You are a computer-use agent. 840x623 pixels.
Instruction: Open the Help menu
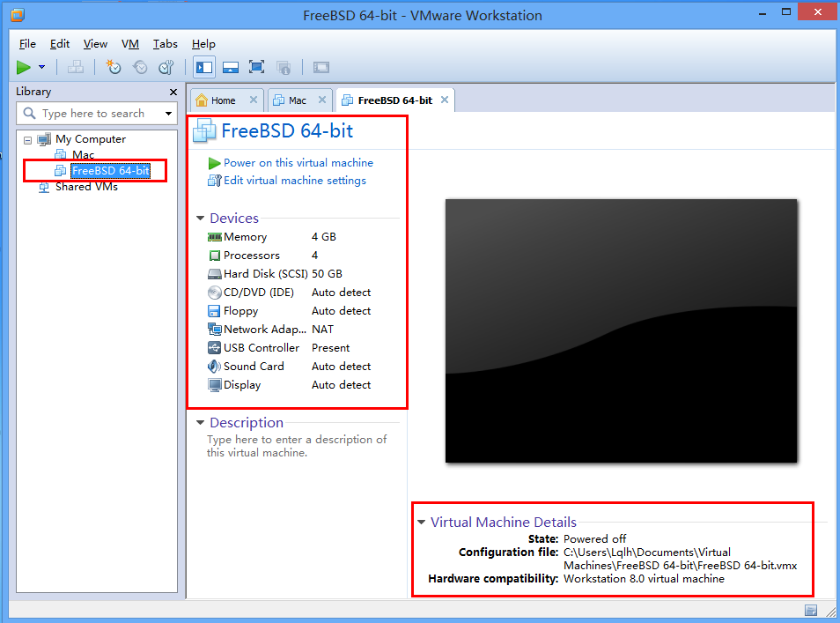coord(203,44)
